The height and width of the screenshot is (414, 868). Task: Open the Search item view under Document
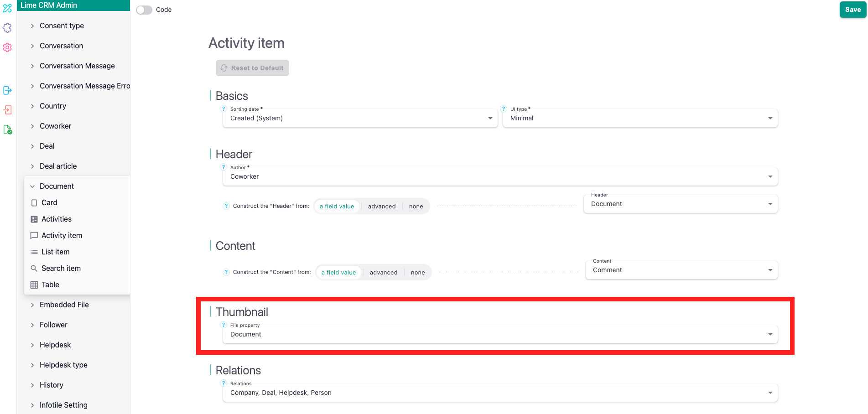61,269
